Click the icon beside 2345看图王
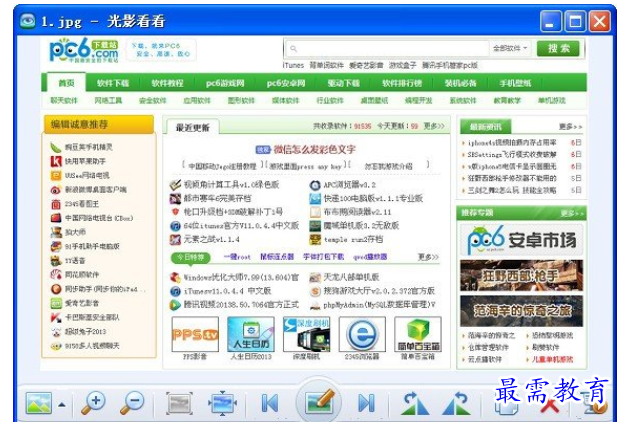 pyautogui.click(x=56, y=204)
